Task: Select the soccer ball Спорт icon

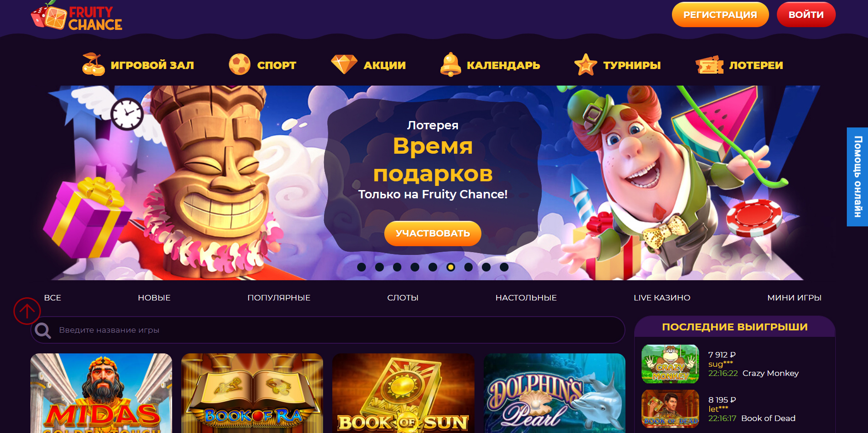Action: pyautogui.click(x=239, y=64)
